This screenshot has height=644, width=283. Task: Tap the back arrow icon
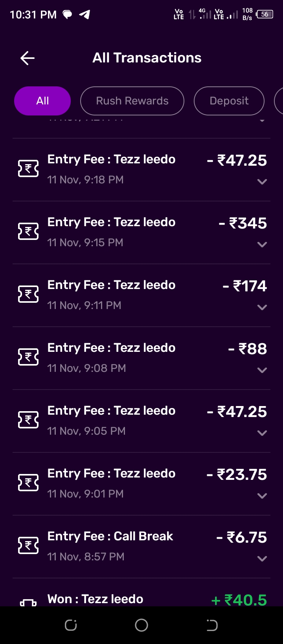click(x=28, y=58)
